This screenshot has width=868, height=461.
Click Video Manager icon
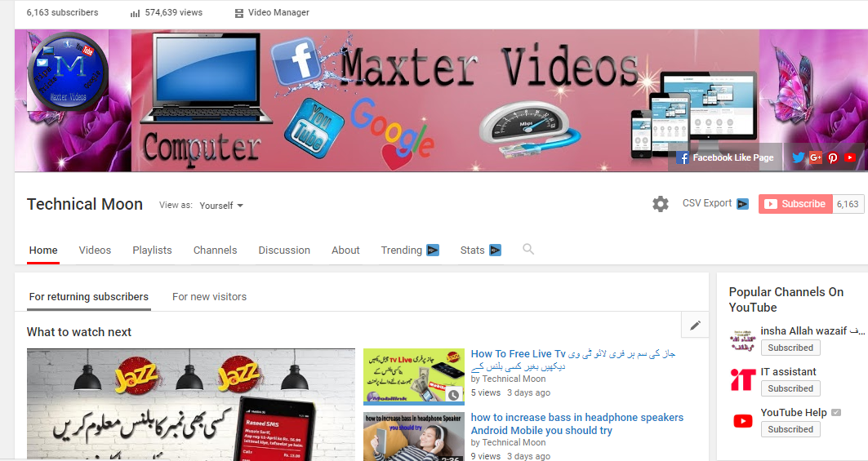238,13
